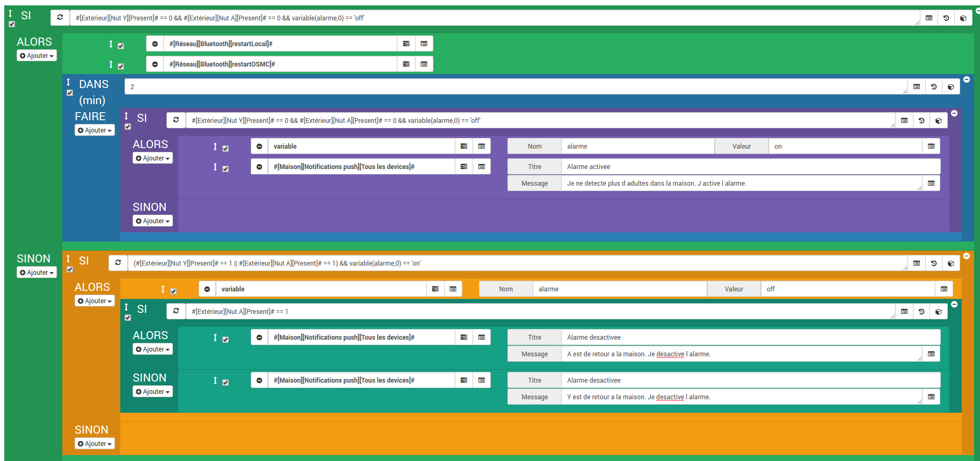
Task: Click list icon beside Y est de retour message
Action: (931, 397)
